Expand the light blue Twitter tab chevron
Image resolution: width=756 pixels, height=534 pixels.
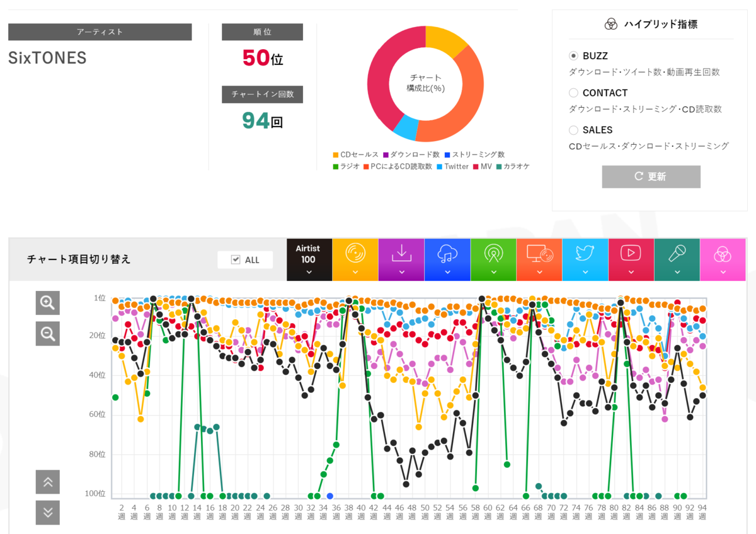coord(585,273)
